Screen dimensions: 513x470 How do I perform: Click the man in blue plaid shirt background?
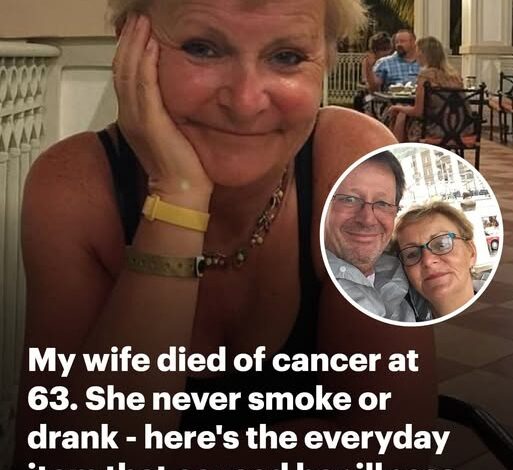398,62
